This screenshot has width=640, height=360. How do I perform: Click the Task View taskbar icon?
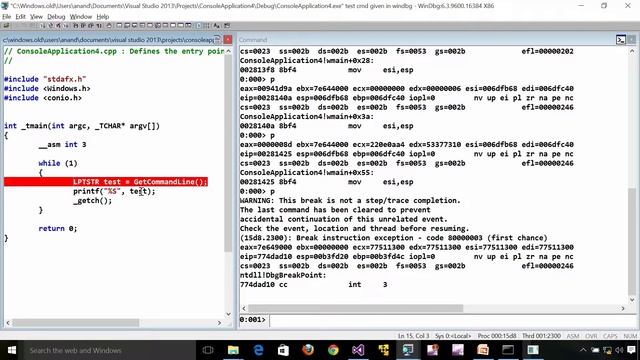(x=208, y=350)
